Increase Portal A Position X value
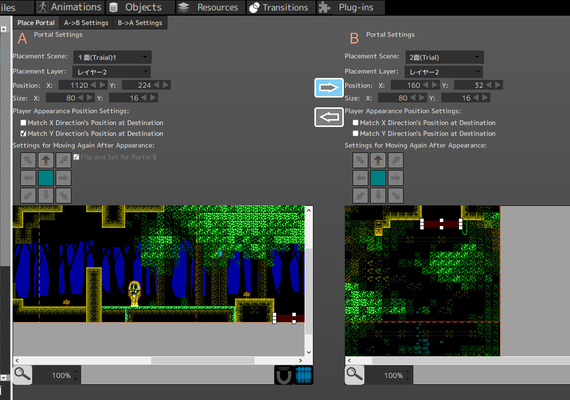 pos(103,85)
